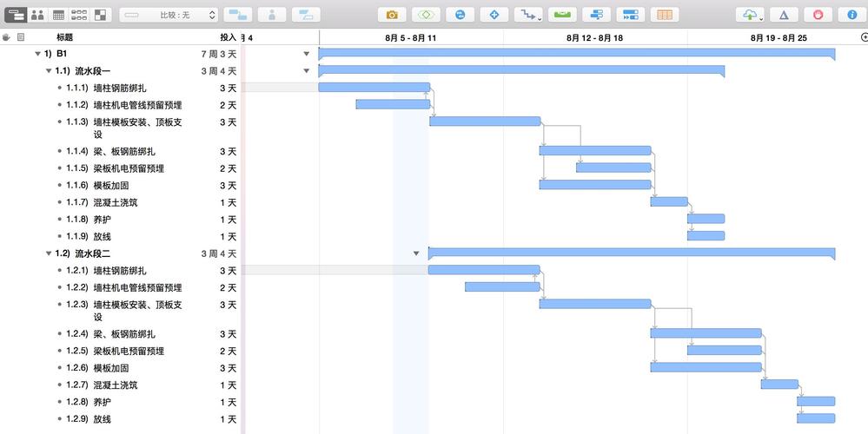Click the camera baseline snapshot icon
Screen dimensions: 868x434
(392, 15)
